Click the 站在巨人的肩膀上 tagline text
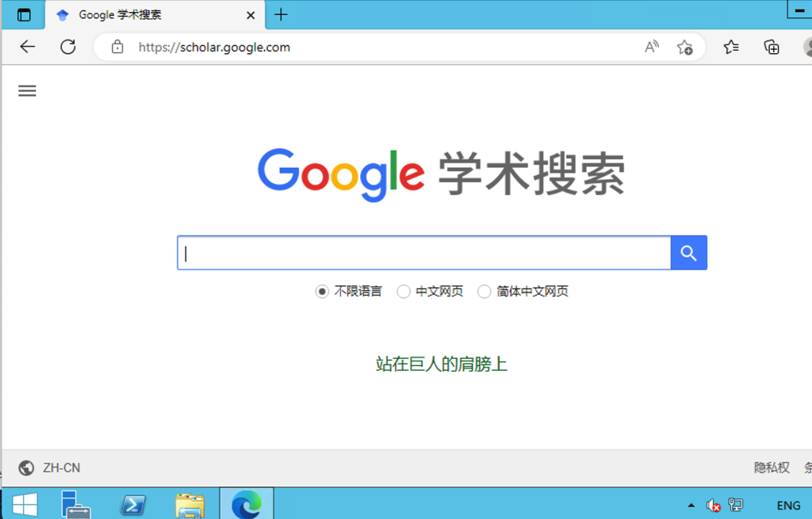Viewport: 812px width, 519px height. [441, 364]
